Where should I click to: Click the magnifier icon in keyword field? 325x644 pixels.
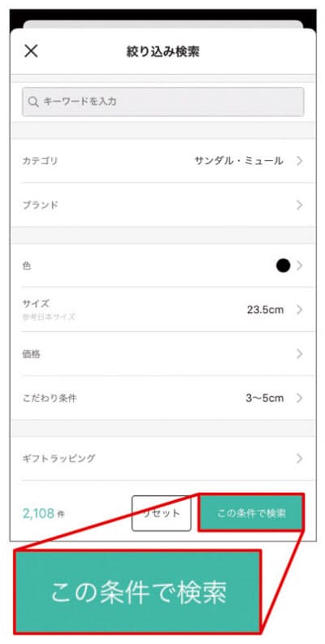pyautogui.click(x=33, y=102)
